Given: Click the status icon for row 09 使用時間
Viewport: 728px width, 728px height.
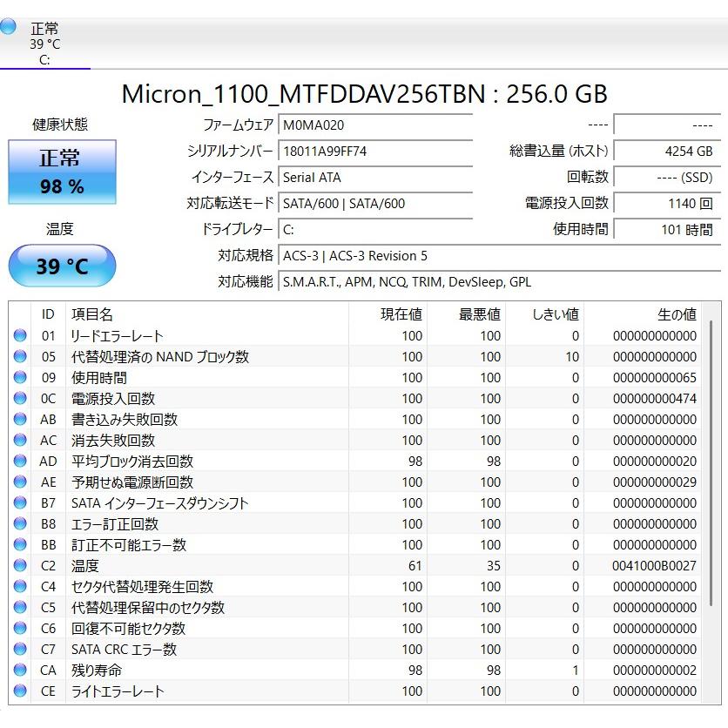Looking at the screenshot, I should [x=20, y=377].
